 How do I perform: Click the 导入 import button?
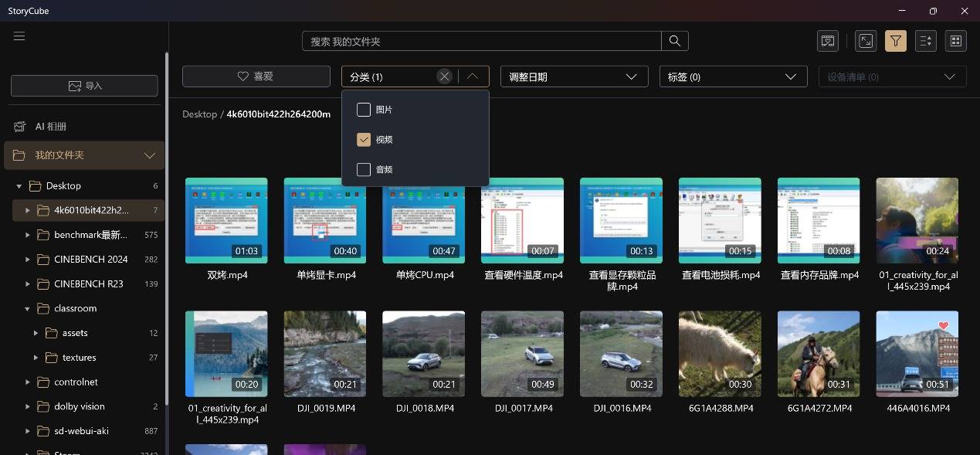point(84,86)
